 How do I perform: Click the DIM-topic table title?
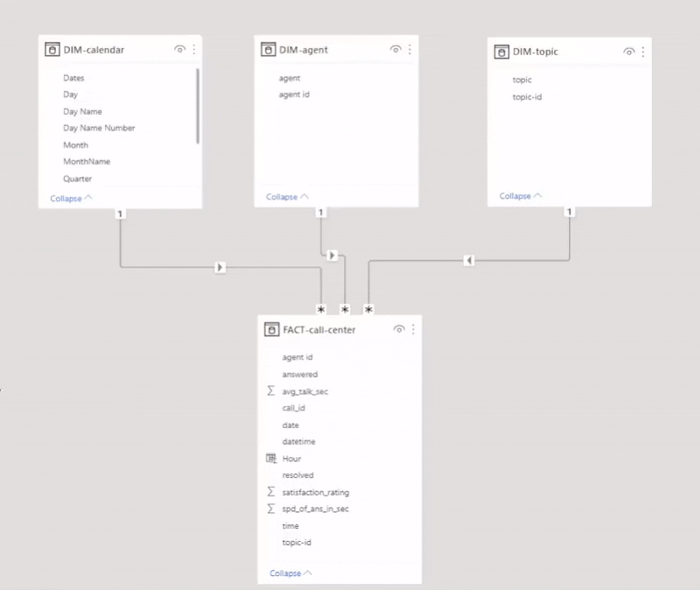(x=535, y=52)
